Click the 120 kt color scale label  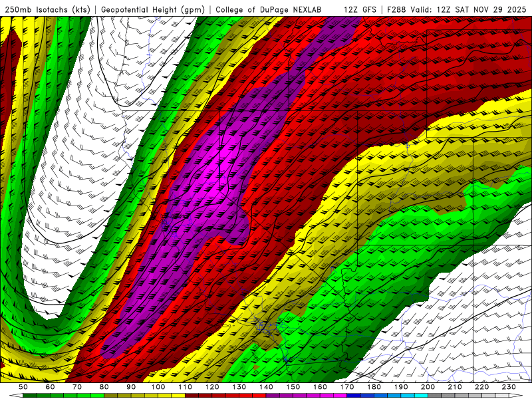click(212, 387)
